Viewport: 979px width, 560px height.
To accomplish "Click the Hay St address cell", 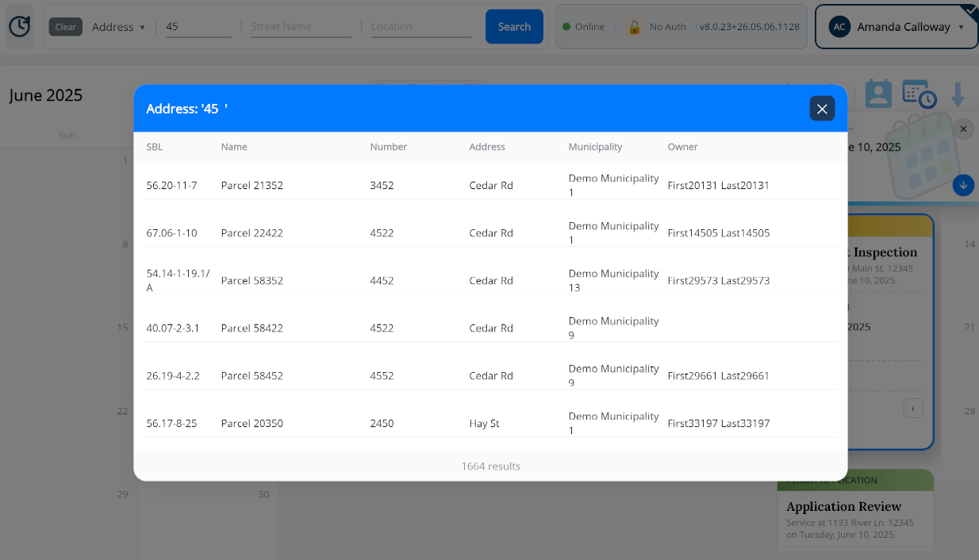I will (485, 424).
